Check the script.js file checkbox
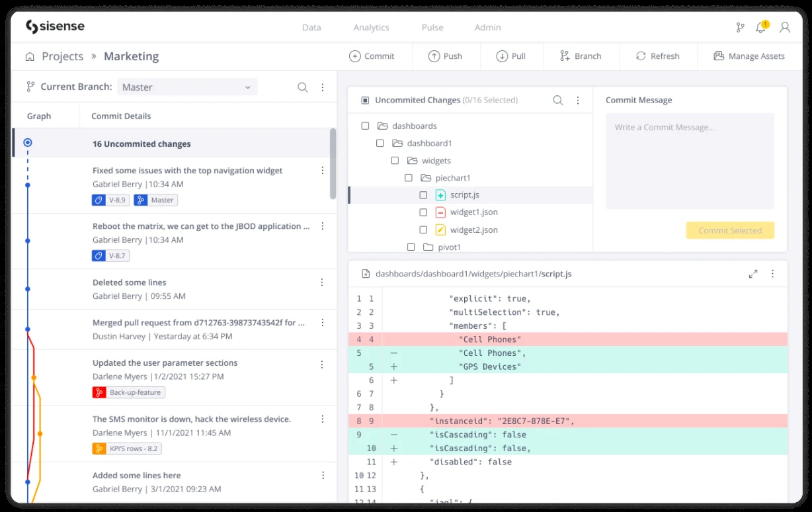812x512 pixels. tap(423, 195)
